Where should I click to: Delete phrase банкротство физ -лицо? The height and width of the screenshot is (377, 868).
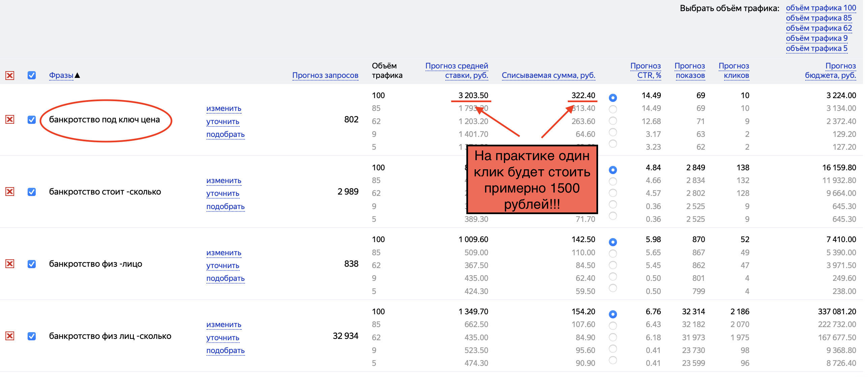10,264
